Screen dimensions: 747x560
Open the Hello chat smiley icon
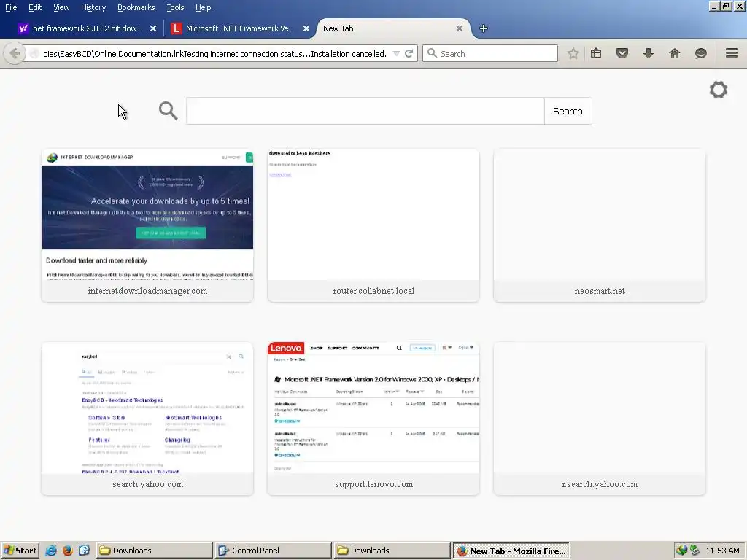(x=701, y=53)
